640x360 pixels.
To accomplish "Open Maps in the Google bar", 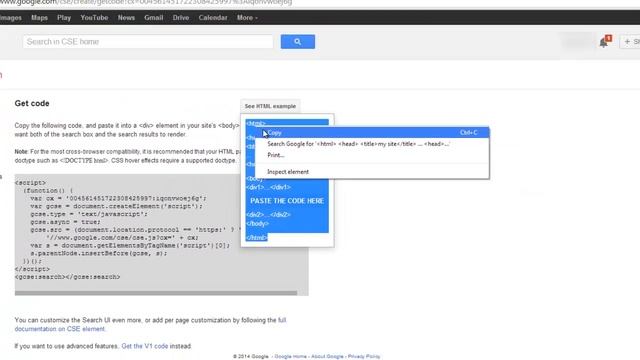I will [39, 18].
